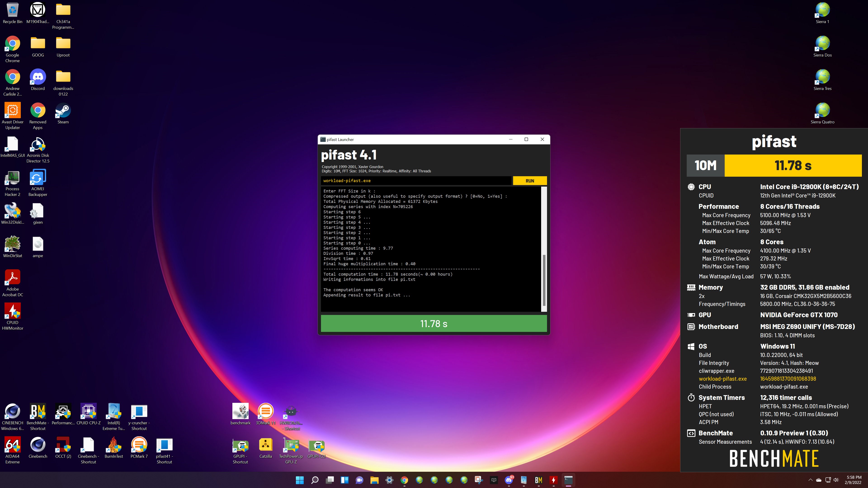
Task: Switch to HWMonitor via red lightning taskbar icon
Action: pos(553,480)
